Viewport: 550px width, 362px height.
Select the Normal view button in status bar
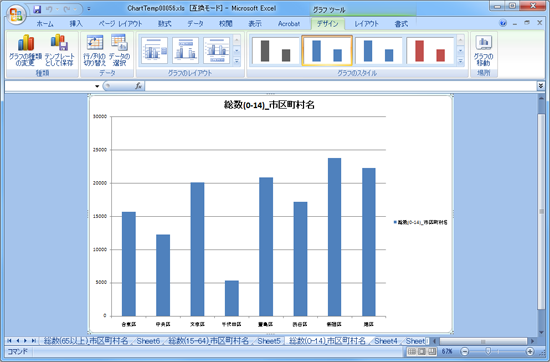pyautogui.click(x=412, y=351)
